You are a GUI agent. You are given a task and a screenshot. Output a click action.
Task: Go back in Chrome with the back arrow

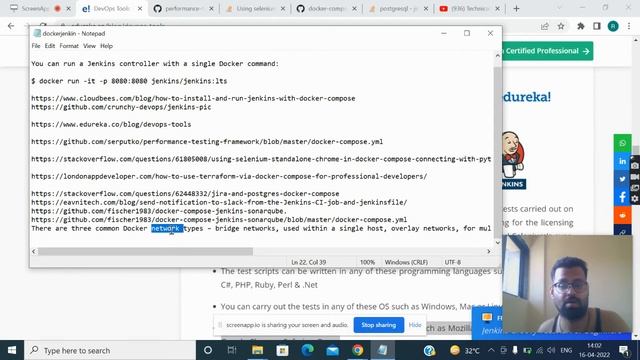11,26
